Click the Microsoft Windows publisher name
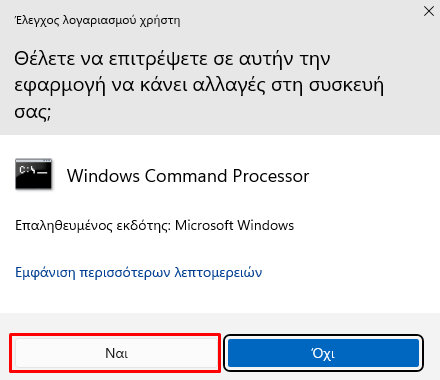Screen dimensions: 440x380 coord(235,226)
